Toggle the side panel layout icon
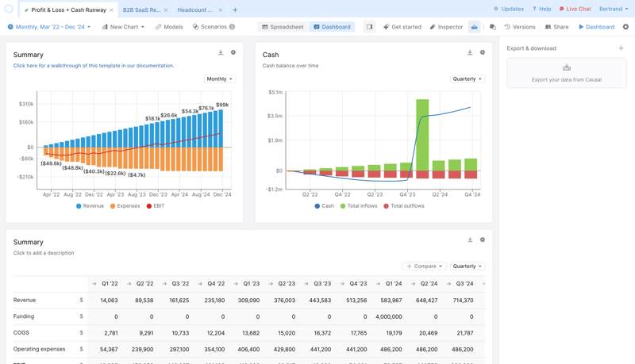Screen dimensions: 635x364 point(369,27)
